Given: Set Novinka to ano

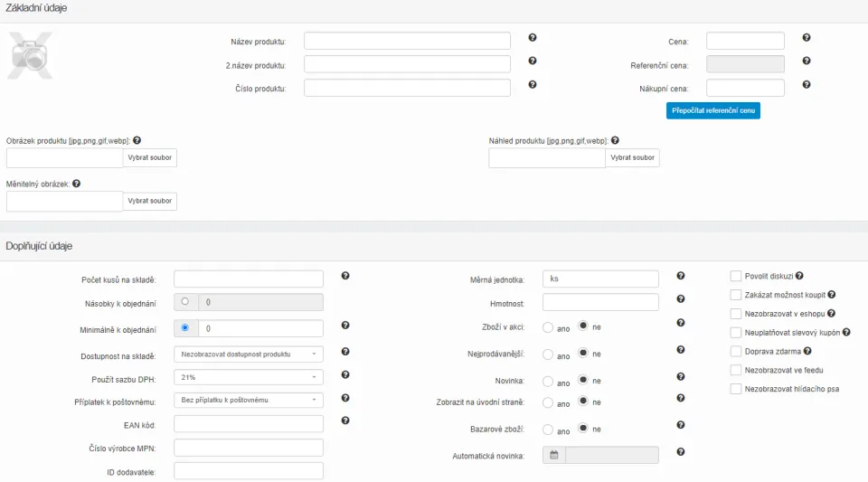Looking at the screenshot, I should pyautogui.click(x=548, y=382).
